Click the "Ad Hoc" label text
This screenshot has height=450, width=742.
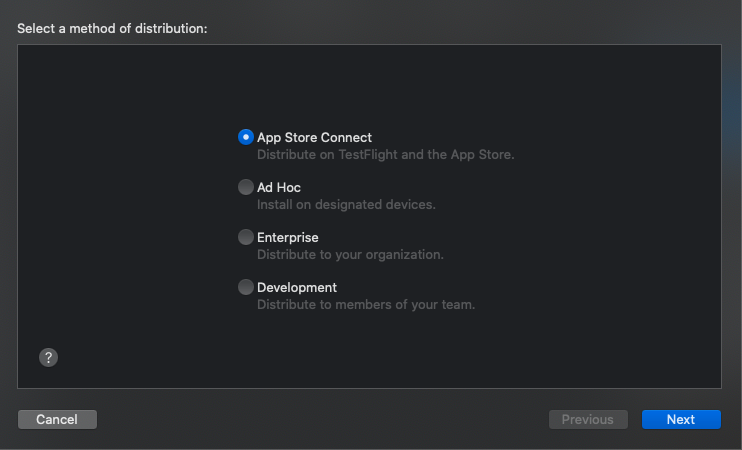(x=279, y=187)
